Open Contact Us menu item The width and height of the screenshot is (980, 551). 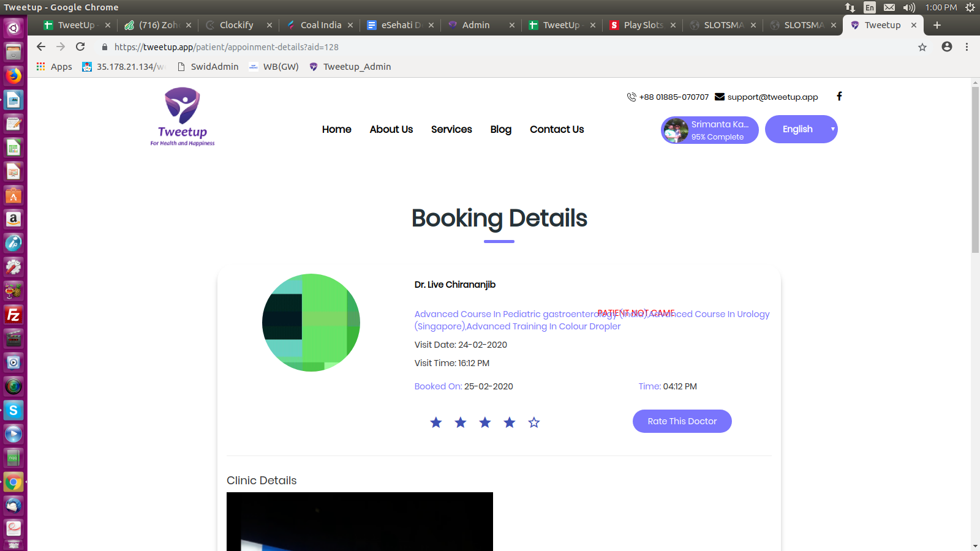[557, 129]
